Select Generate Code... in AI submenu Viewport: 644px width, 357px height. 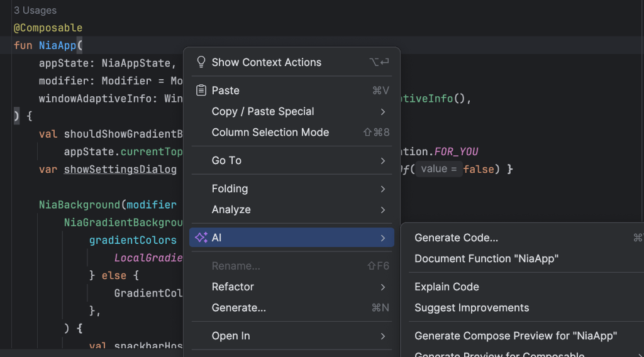(x=456, y=238)
